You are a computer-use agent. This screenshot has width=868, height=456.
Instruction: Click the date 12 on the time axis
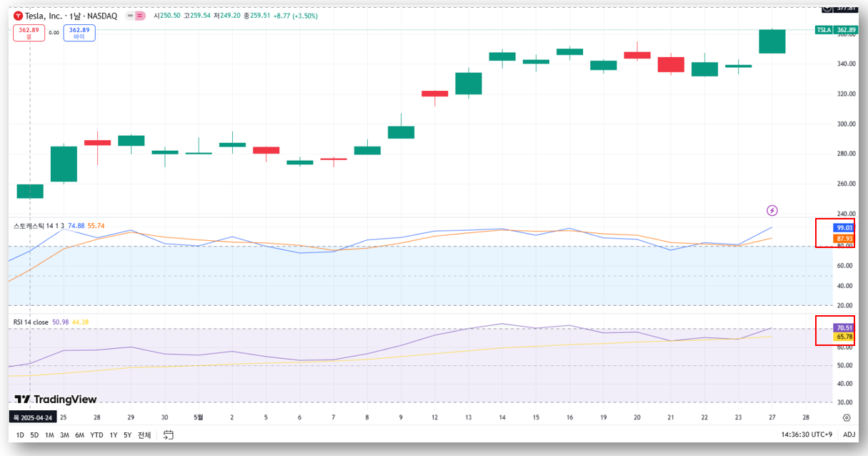point(434,417)
